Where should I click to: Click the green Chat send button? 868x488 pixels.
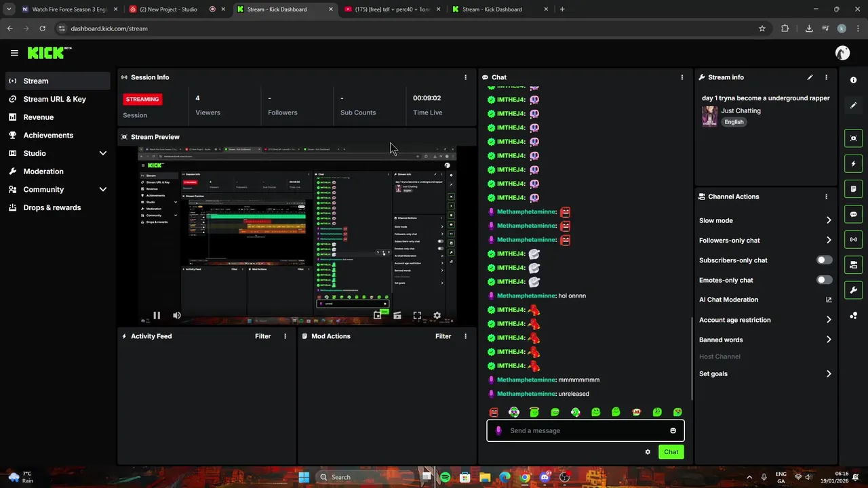coord(671,452)
